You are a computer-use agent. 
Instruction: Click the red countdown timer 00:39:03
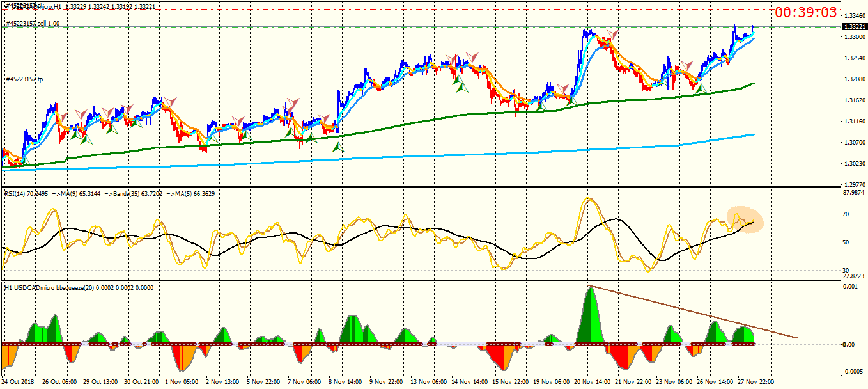(806, 12)
